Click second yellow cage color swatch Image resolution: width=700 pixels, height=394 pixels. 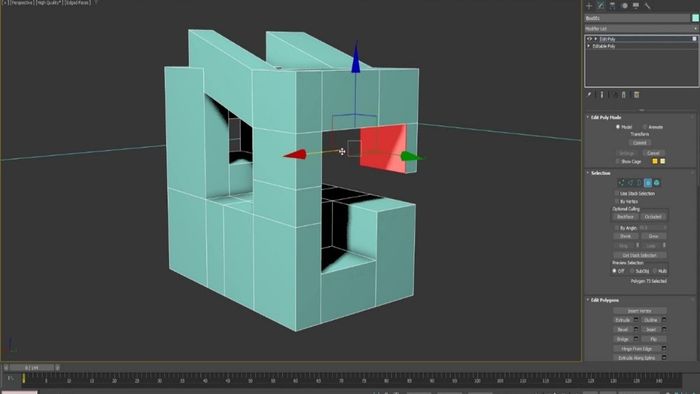click(662, 161)
